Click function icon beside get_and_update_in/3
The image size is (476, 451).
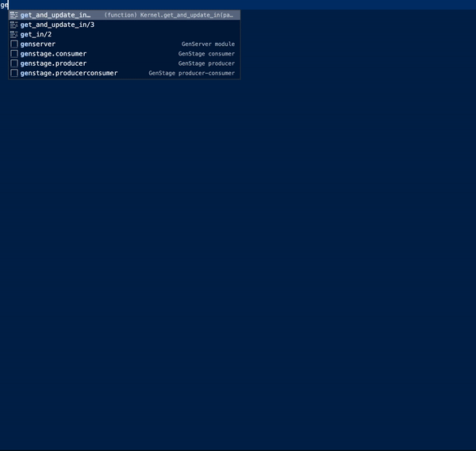(14, 25)
